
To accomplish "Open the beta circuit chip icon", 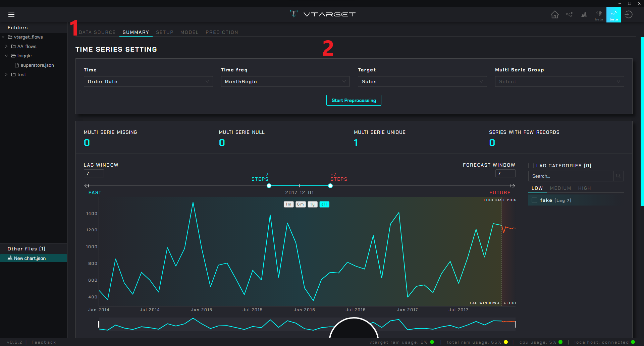I will (599, 14).
